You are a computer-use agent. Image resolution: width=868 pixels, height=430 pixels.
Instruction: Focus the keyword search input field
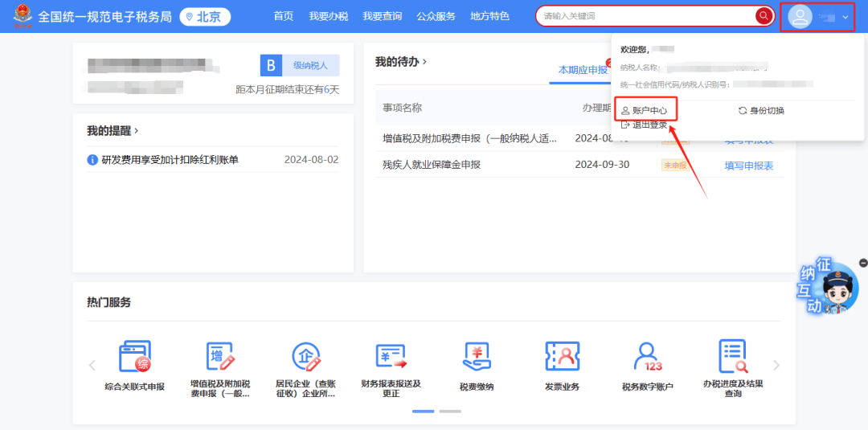point(646,16)
